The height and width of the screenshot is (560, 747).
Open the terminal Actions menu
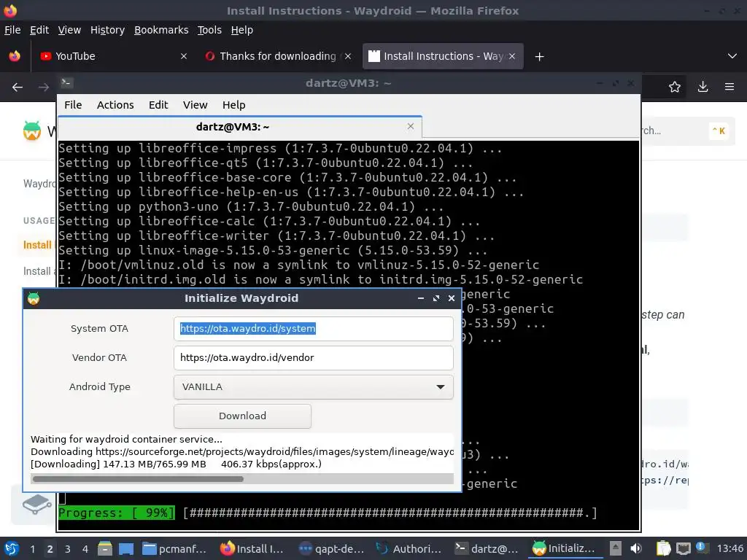(x=115, y=105)
